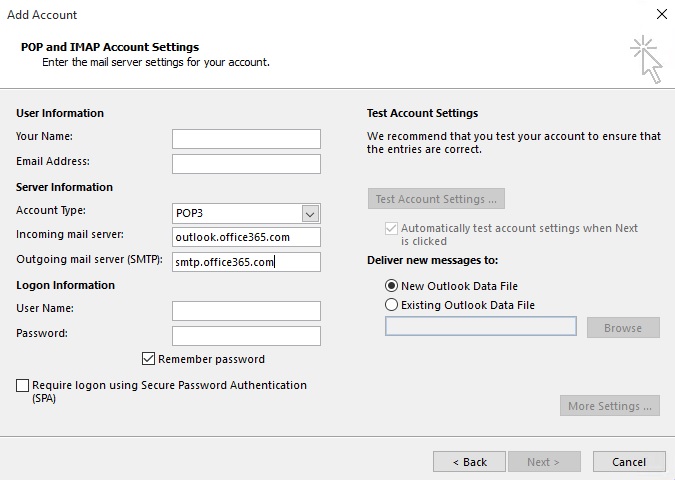
Task: Click the Incoming mail server field
Action: [246, 237]
